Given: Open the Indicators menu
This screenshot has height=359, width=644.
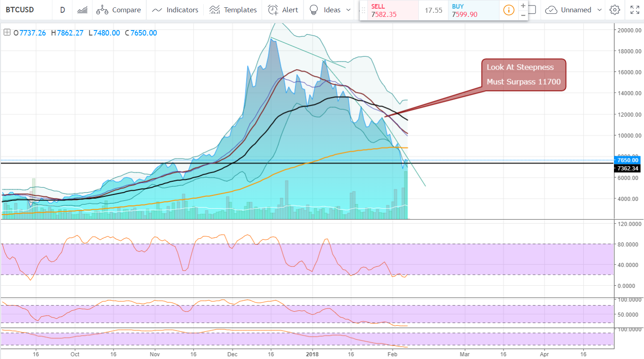Looking at the screenshot, I should pyautogui.click(x=175, y=10).
